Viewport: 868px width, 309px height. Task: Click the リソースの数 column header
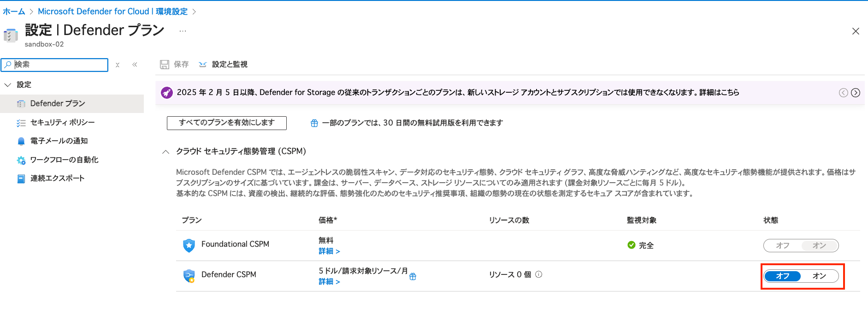pos(509,220)
